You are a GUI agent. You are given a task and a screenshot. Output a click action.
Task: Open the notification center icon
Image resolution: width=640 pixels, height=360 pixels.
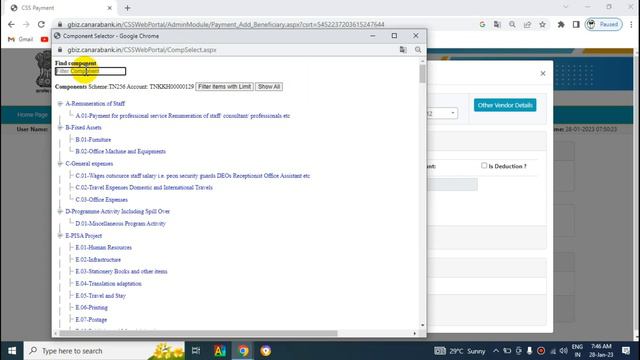pyautogui.click(x=626, y=351)
